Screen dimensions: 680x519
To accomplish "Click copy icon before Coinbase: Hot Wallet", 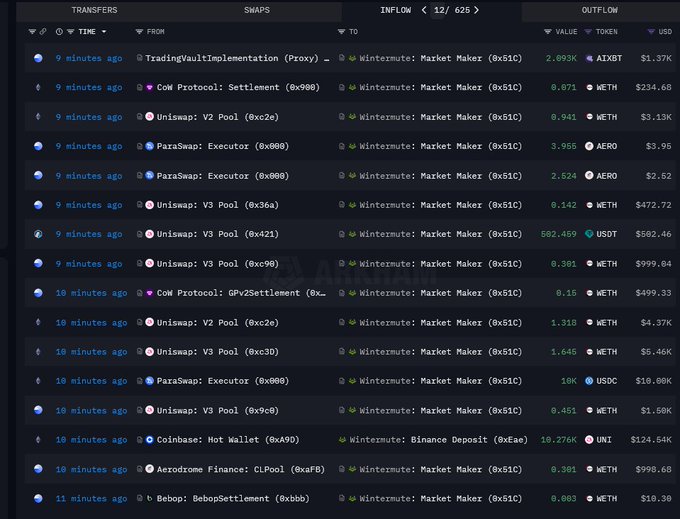I will pos(140,440).
